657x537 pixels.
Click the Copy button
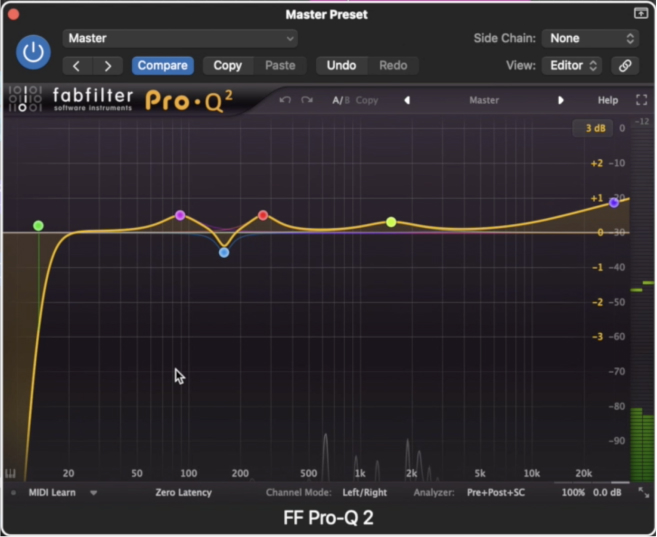pos(228,65)
